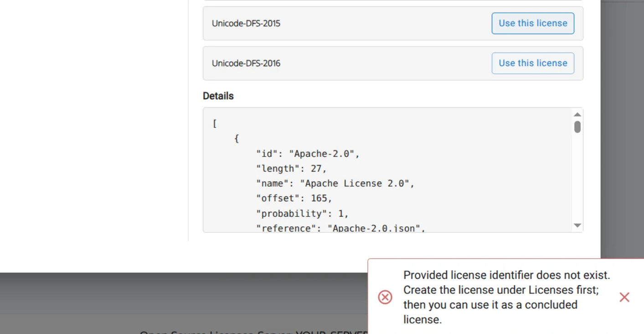644x334 pixels.
Task: Select the Unicode-DFS-2015 label text
Action: (x=246, y=23)
